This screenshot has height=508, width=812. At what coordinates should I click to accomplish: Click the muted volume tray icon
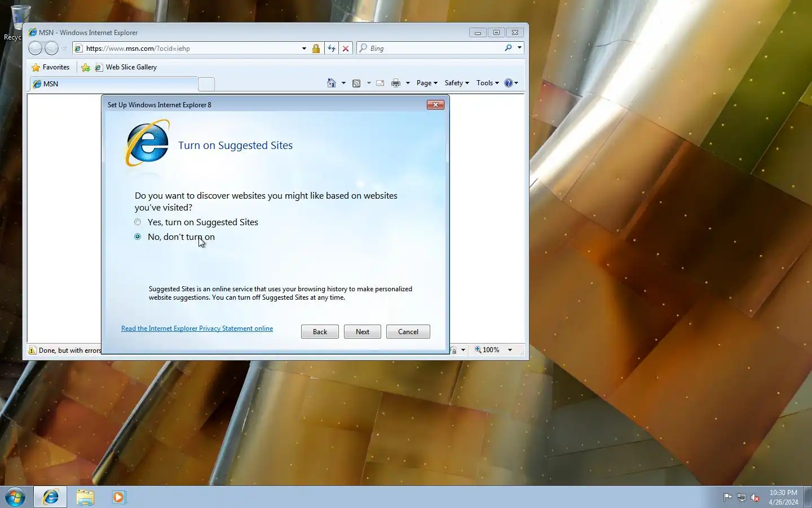point(756,498)
